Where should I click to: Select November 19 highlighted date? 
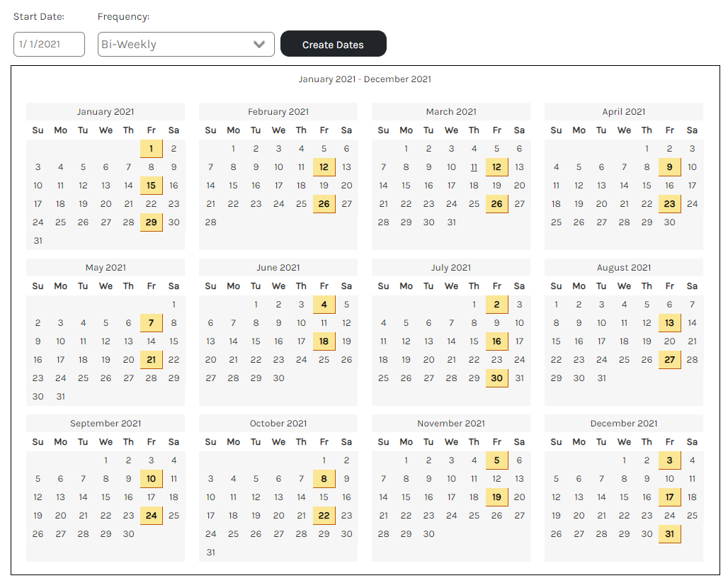point(496,497)
